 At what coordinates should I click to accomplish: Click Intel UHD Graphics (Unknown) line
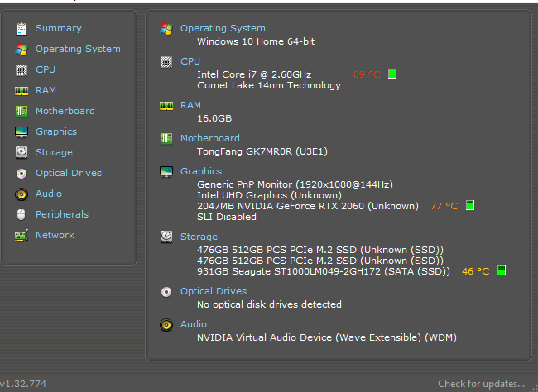pyautogui.click(x=269, y=195)
